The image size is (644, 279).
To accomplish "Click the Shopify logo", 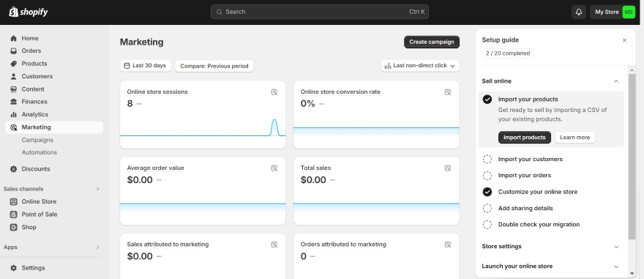I will [29, 12].
